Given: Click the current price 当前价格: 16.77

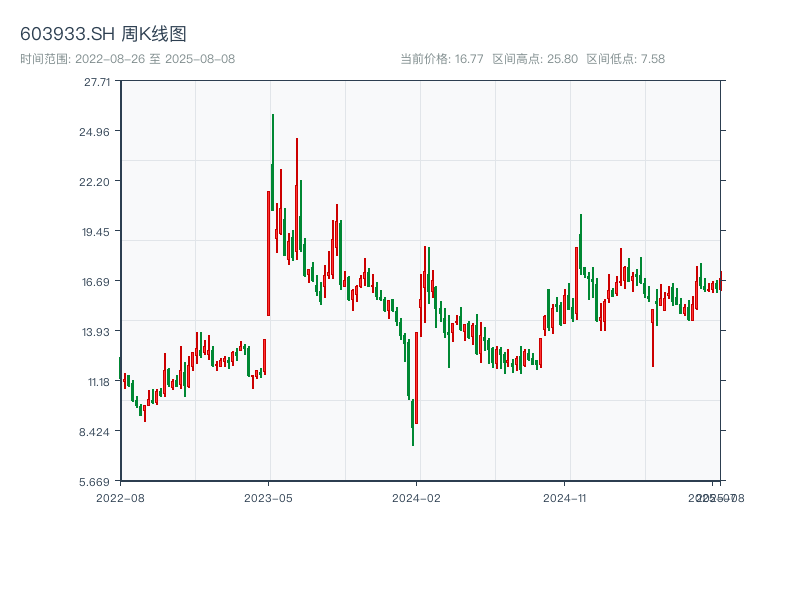Looking at the screenshot, I should click(442, 59).
